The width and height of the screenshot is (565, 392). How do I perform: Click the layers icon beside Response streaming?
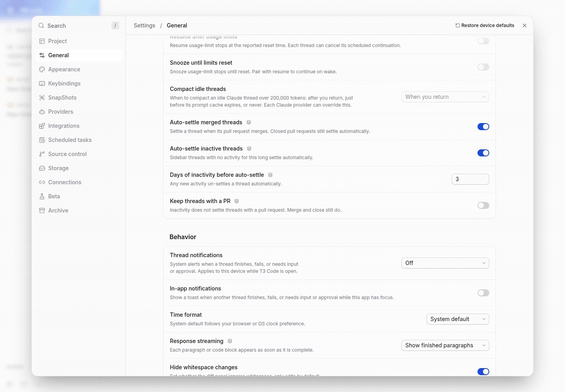click(230, 341)
